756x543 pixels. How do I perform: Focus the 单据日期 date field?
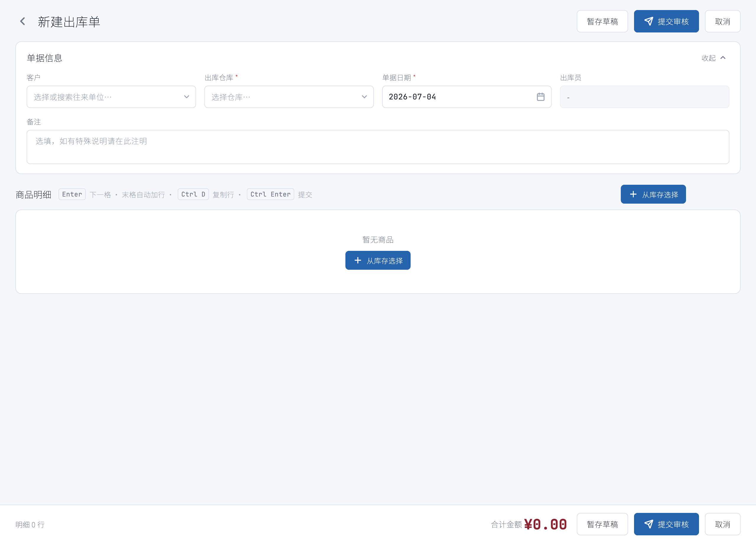[466, 97]
